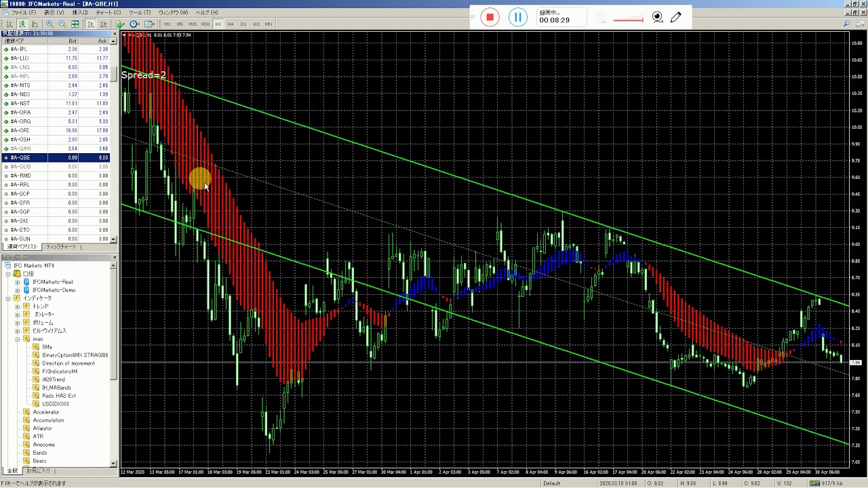Switch chart to H4 timeframe

coord(231,24)
